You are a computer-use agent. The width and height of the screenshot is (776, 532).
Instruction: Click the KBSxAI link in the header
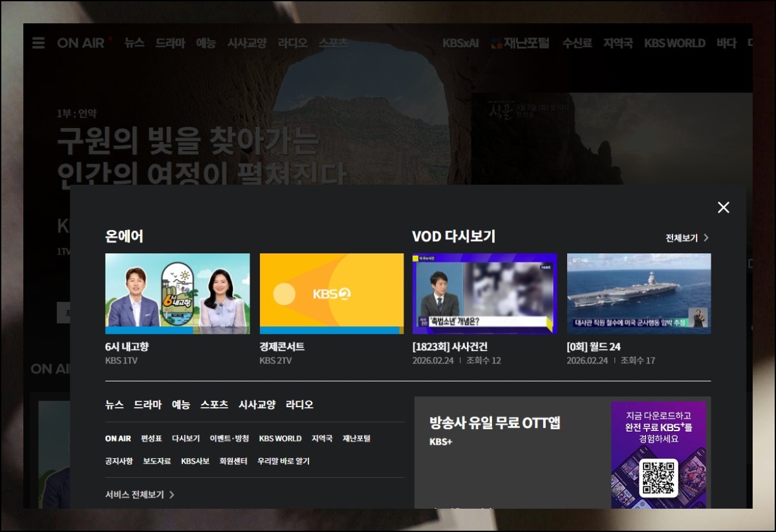(x=461, y=43)
